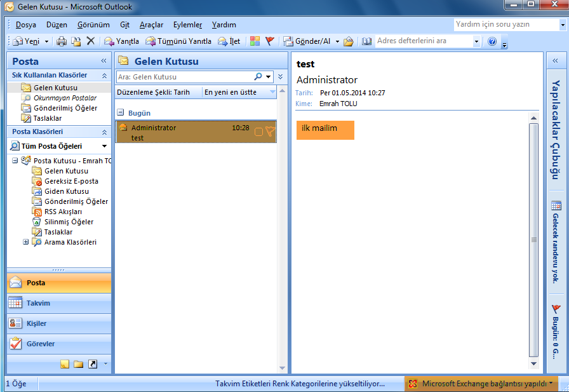
Task: Click the Notes icon at navigation pane bottom
Action: pyautogui.click(x=65, y=364)
